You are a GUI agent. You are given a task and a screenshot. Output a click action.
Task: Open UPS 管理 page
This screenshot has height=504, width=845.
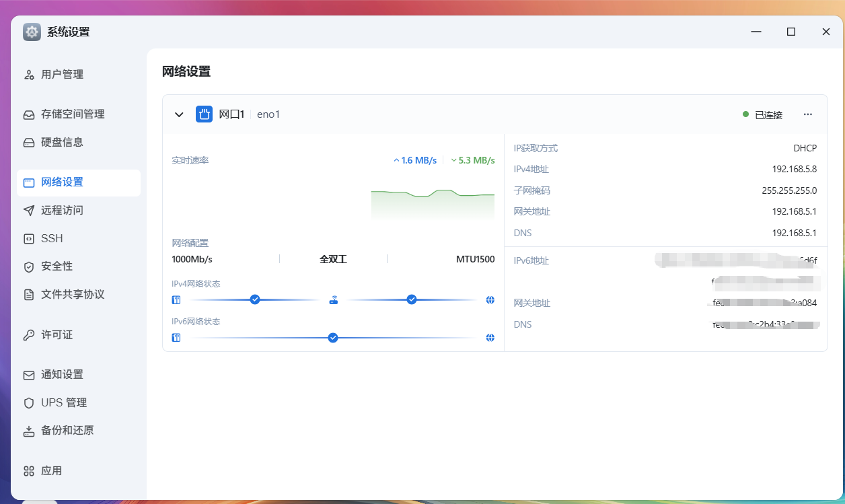click(79, 403)
